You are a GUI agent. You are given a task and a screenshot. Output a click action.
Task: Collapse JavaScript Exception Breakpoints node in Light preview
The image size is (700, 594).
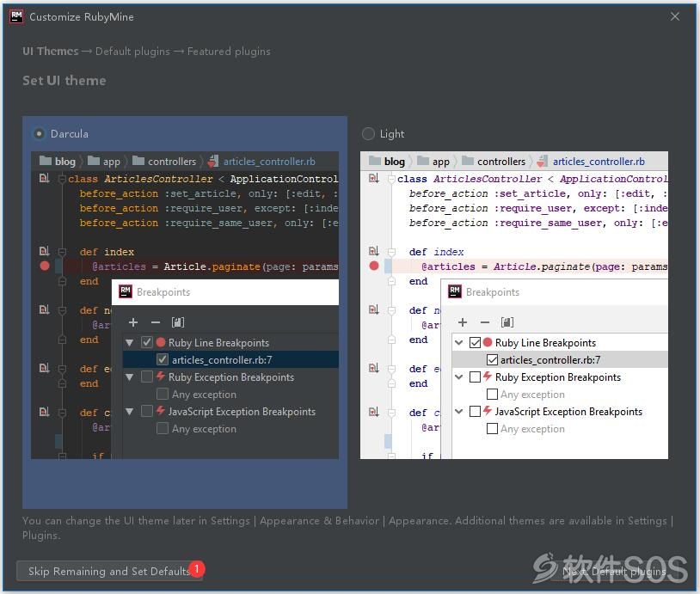point(459,412)
